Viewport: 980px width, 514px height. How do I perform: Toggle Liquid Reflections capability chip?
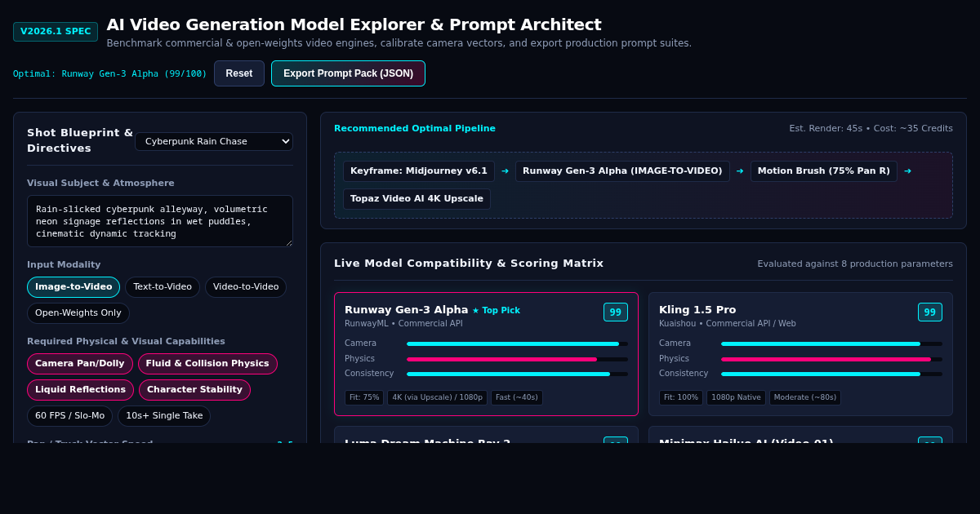tap(80, 390)
